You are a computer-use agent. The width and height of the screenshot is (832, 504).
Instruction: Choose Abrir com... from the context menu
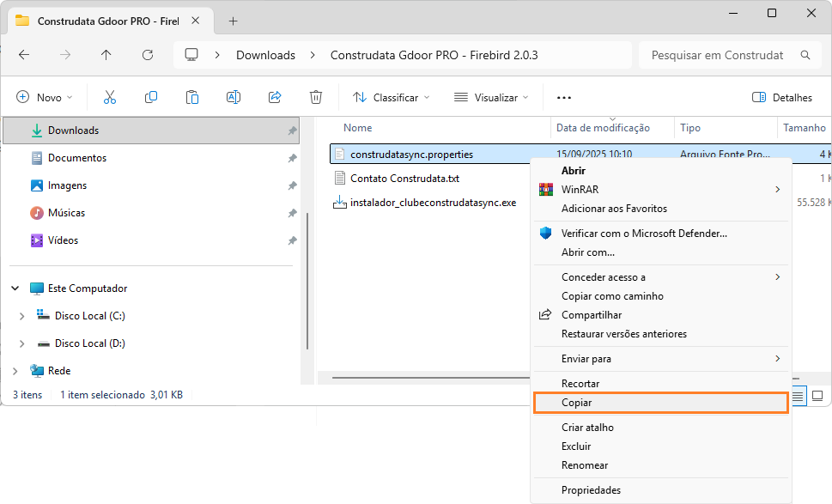click(661, 252)
